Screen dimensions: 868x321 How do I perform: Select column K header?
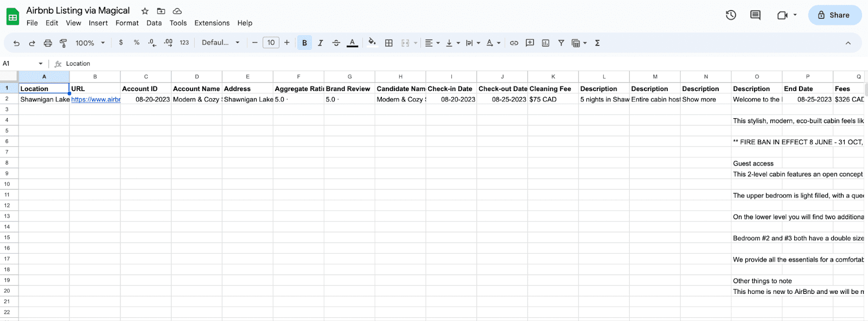pos(553,76)
